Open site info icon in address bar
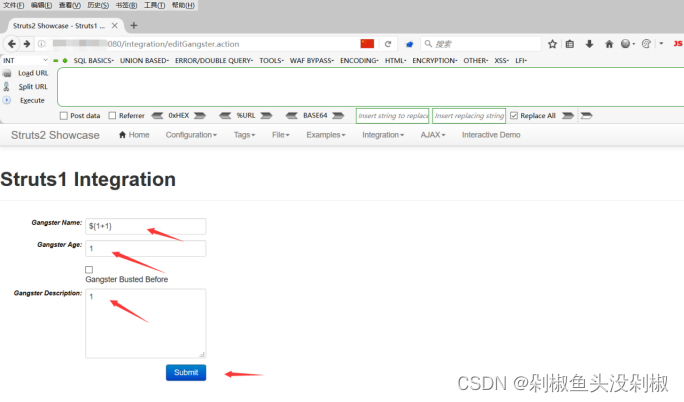The image size is (684, 402). (41, 44)
